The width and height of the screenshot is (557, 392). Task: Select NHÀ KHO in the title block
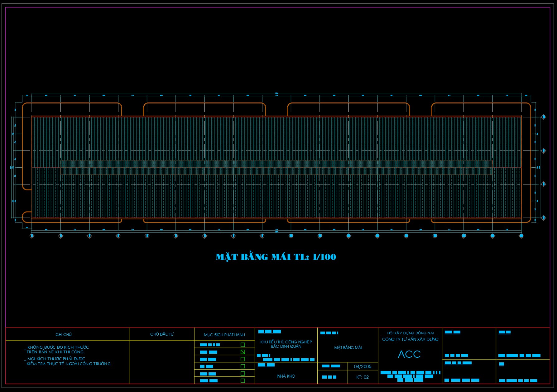click(x=286, y=376)
